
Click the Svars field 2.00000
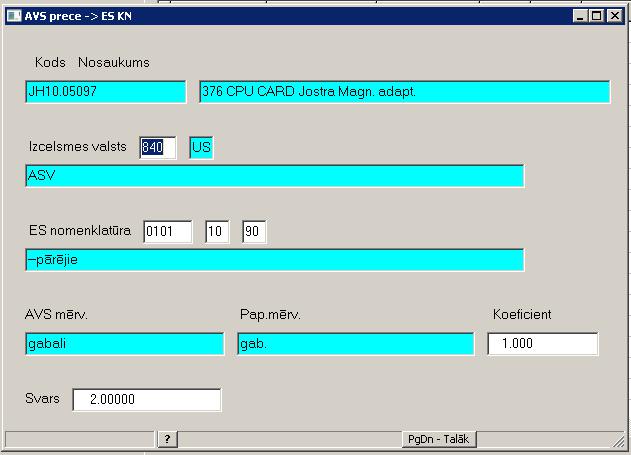(x=147, y=399)
